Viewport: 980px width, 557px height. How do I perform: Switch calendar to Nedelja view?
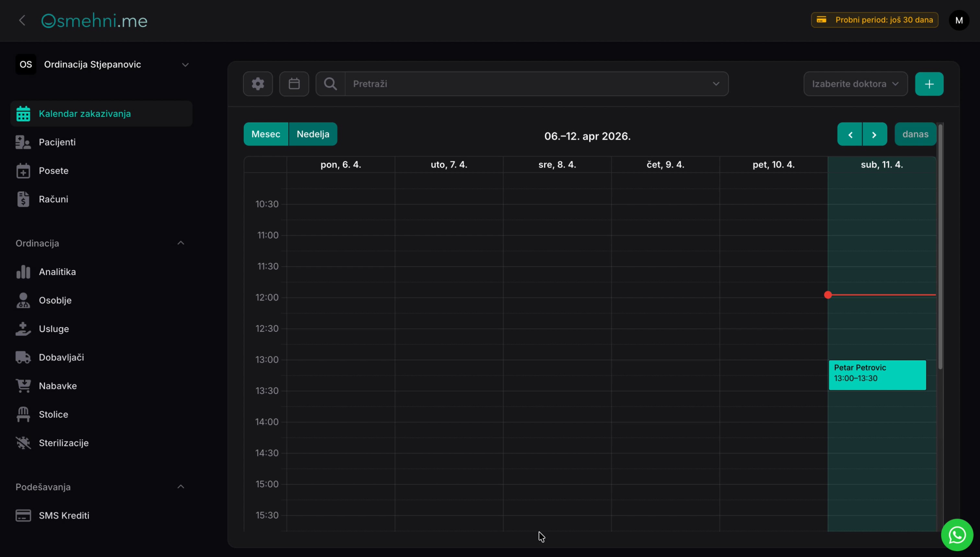tap(313, 134)
